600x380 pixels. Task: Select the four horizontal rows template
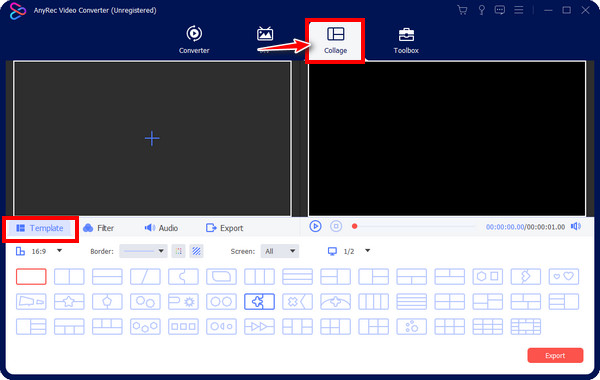coord(411,302)
